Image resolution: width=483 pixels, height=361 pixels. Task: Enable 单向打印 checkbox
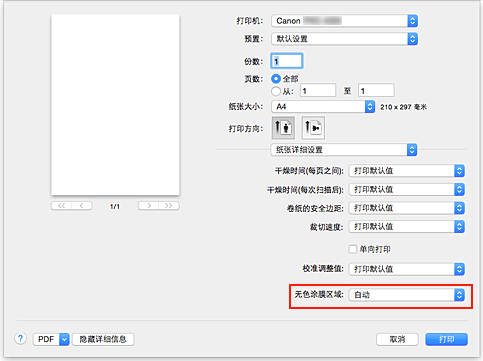(x=353, y=249)
